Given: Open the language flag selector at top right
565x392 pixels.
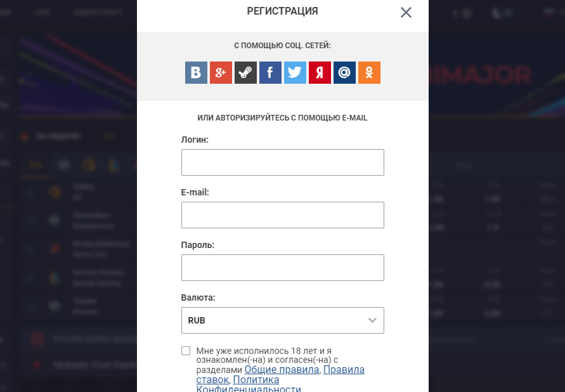Looking at the screenshot, I should (x=549, y=11).
